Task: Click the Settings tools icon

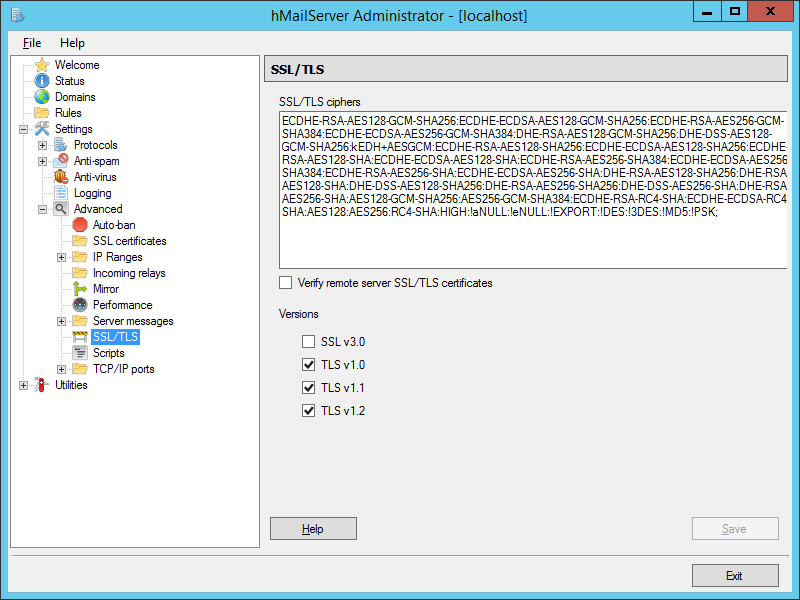Action: pos(42,129)
